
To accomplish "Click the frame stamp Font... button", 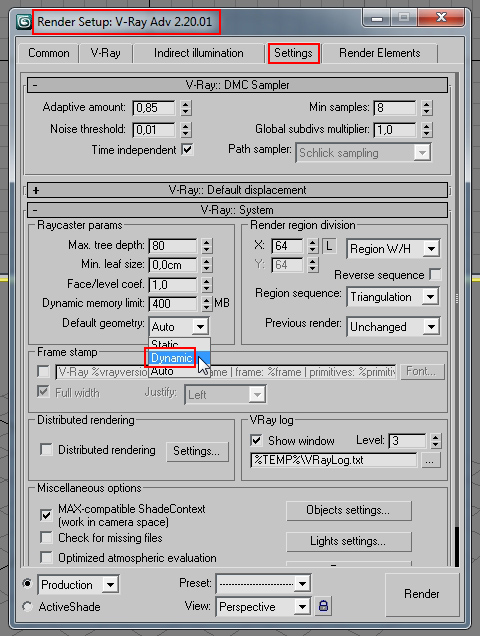I will coord(422,372).
